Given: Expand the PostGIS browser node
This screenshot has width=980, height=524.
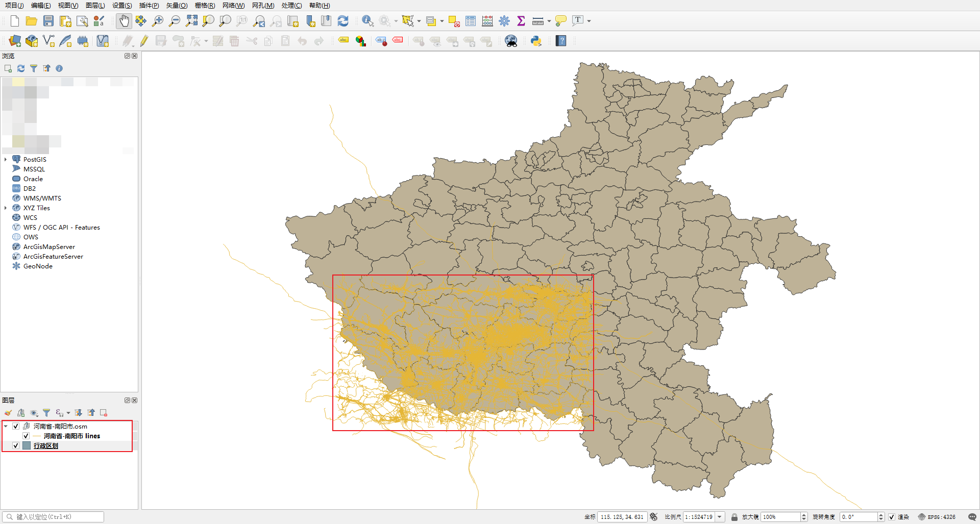Looking at the screenshot, I should [x=6, y=159].
